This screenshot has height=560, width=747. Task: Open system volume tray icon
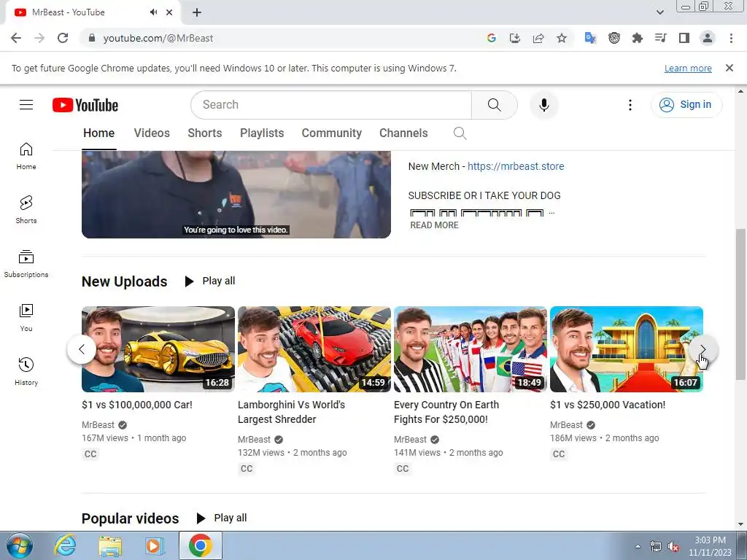(673, 547)
